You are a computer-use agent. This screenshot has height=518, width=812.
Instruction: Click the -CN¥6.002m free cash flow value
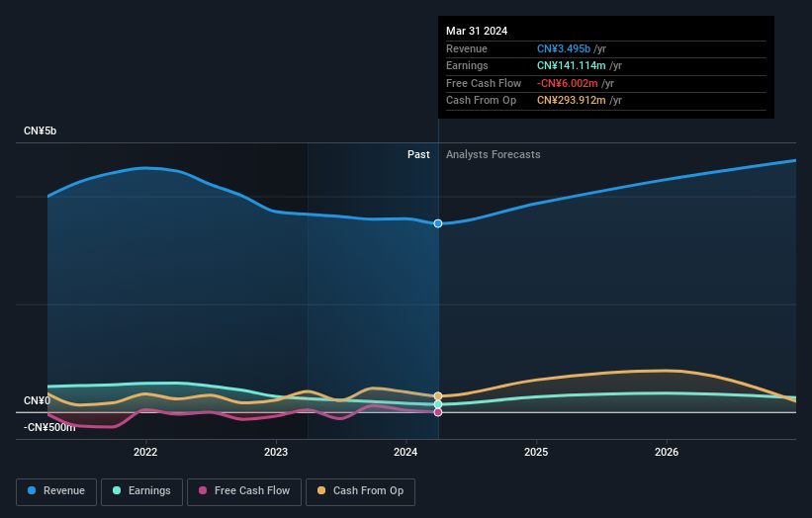click(x=568, y=83)
